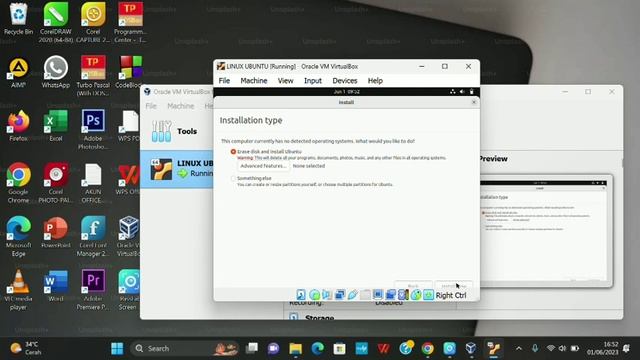Click the Advanced features button

click(x=263, y=166)
